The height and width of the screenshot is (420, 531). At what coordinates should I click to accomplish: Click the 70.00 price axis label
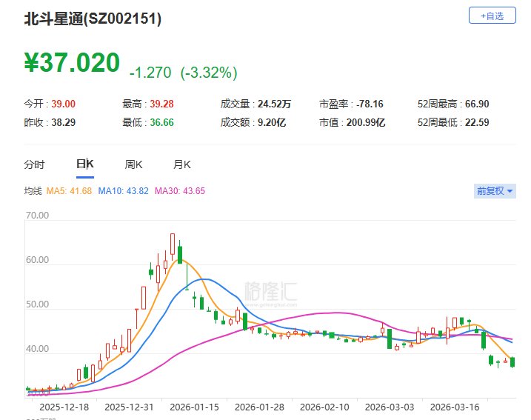(37, 216)
